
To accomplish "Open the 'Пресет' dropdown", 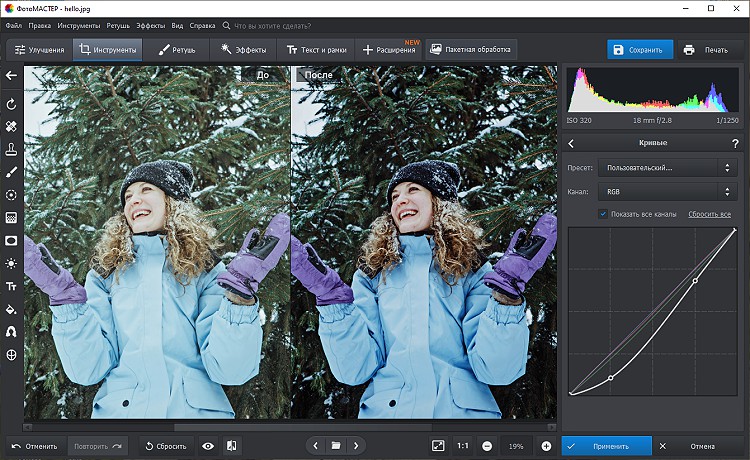I will [x=667, y=167].
